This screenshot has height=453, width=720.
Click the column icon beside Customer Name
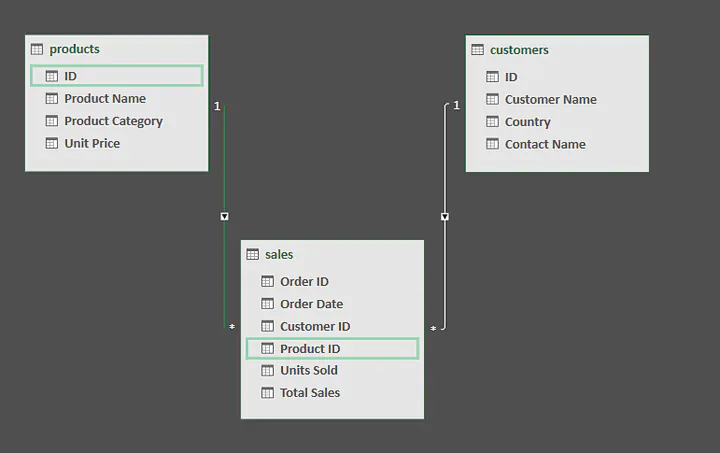tap(493, 99)
